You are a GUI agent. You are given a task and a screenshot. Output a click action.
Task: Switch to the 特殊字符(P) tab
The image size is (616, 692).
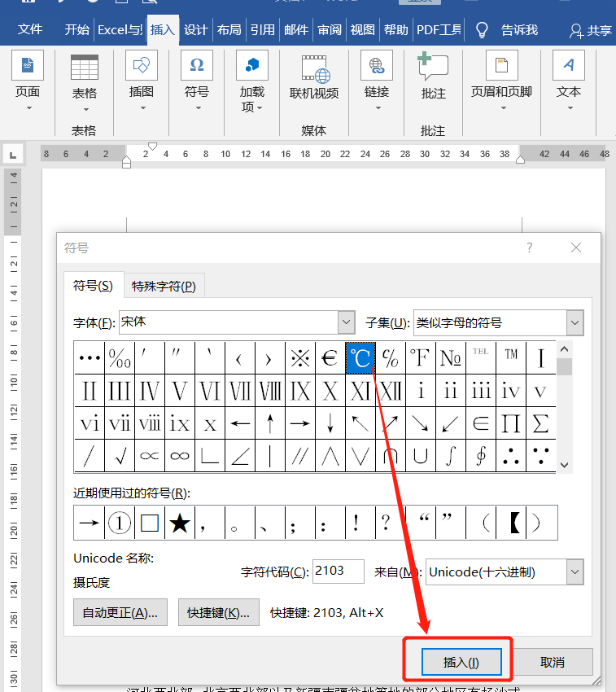pos(164,287)
